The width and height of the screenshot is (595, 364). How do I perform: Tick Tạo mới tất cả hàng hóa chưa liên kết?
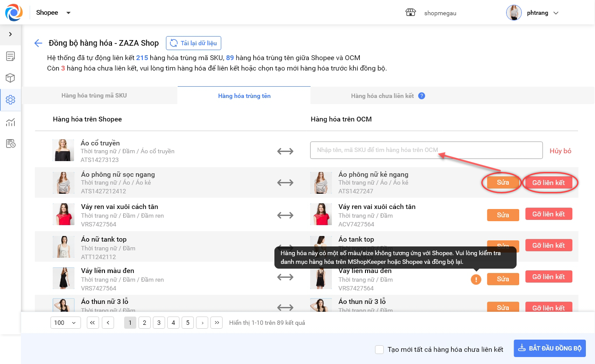pos(379,350)
